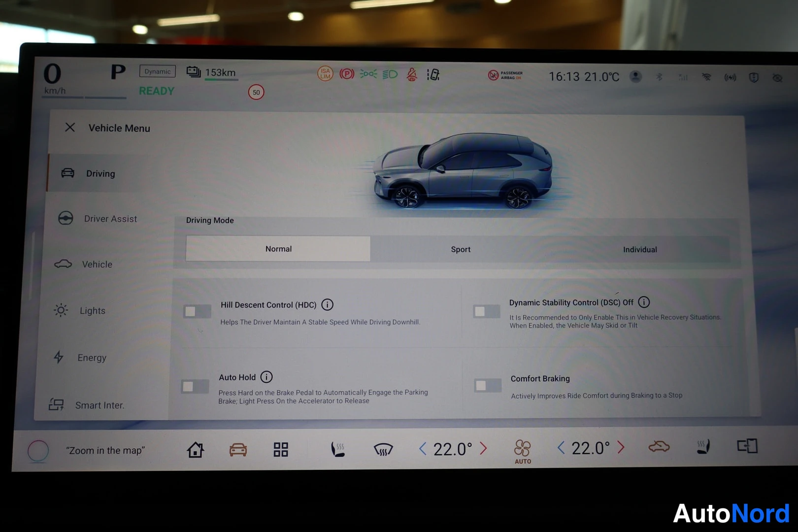Tap the split-screen display icon
The image size is (798, 532).
click(x=747, y=446)
